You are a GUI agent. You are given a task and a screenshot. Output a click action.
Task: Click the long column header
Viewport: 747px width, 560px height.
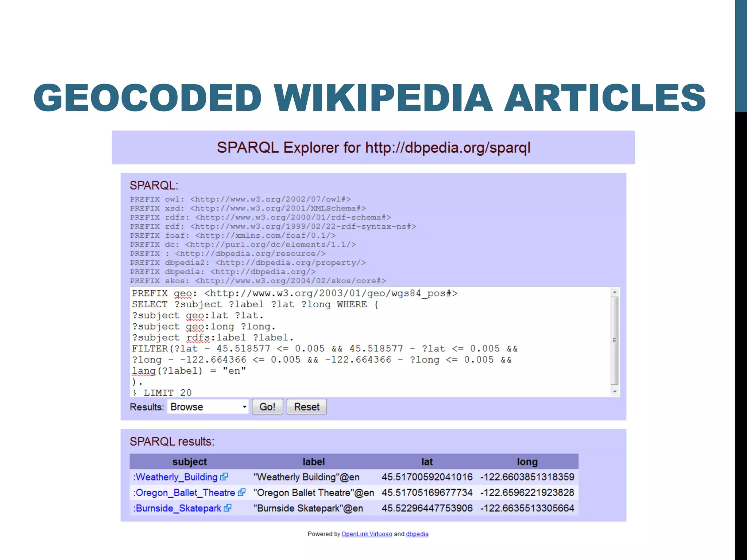tap(527, 462)
